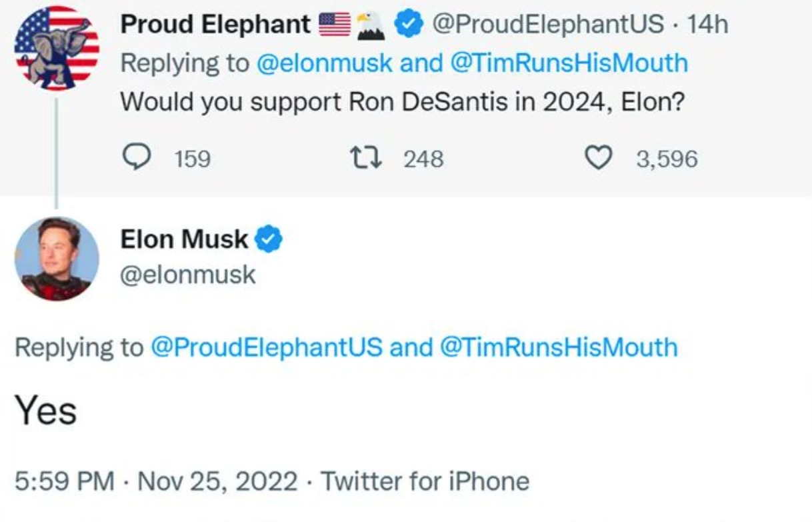Click the Twitter for iPhone source label
This screenshot has width=812, height=522.
425,481
